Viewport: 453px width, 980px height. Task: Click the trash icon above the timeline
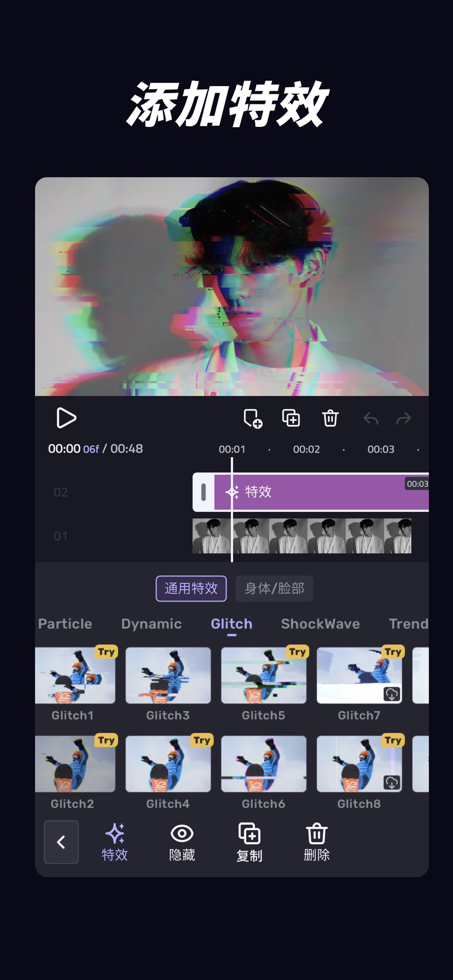pos(330,418)
